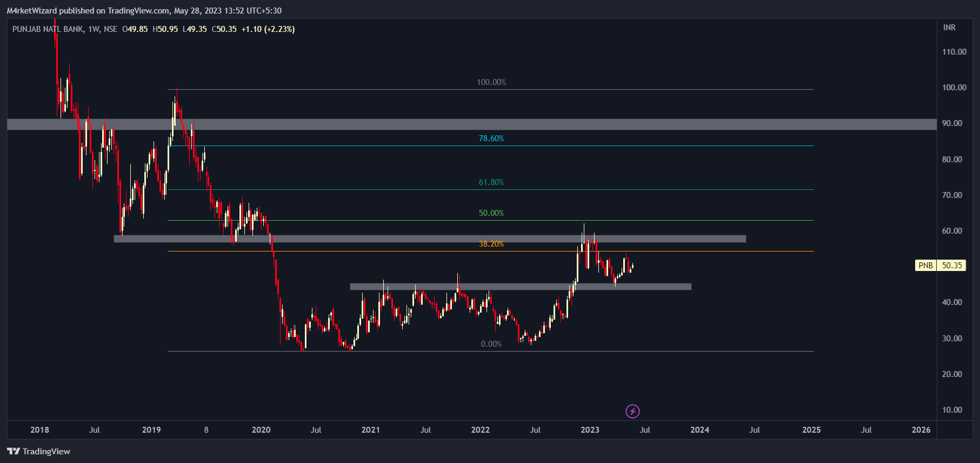Click the 2019 label on time axis

(151, 430)
